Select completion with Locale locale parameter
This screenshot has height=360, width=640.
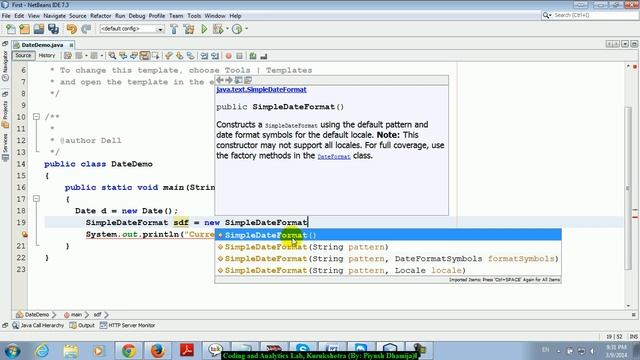click(x=388, y=270)
